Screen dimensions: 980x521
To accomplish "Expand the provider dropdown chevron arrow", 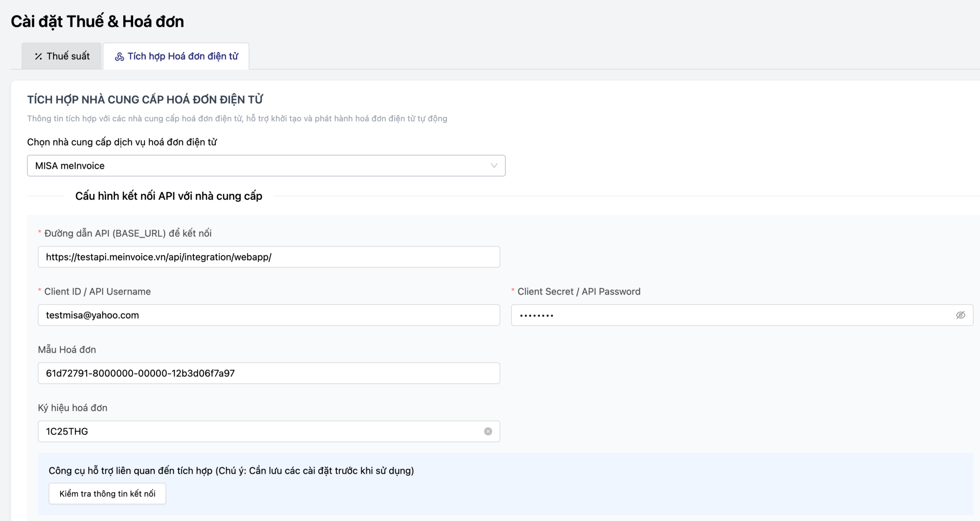I will (x=494, y=165).
